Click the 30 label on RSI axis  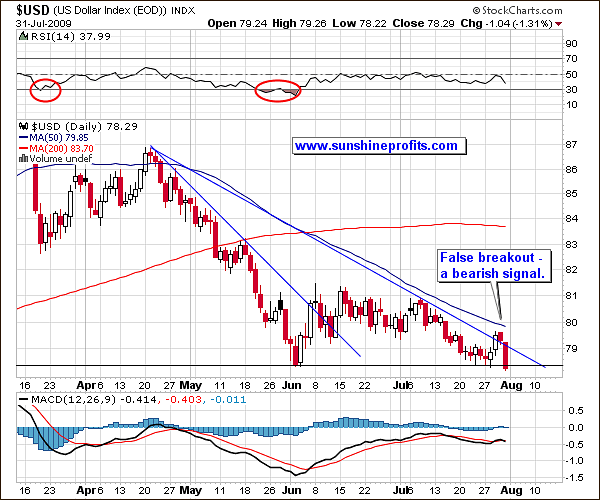tap(571, 90)
